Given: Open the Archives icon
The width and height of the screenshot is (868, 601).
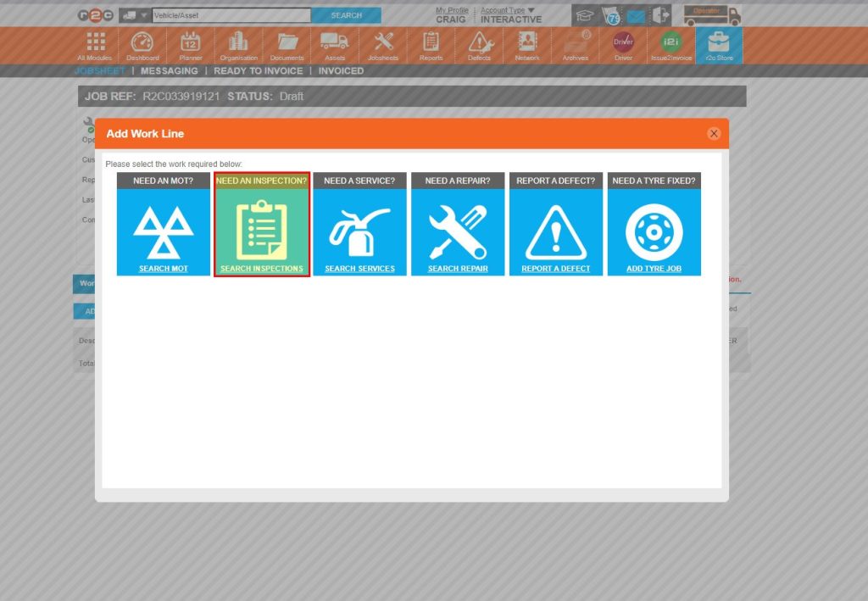Looking at the screenshot, I should 576,44.
